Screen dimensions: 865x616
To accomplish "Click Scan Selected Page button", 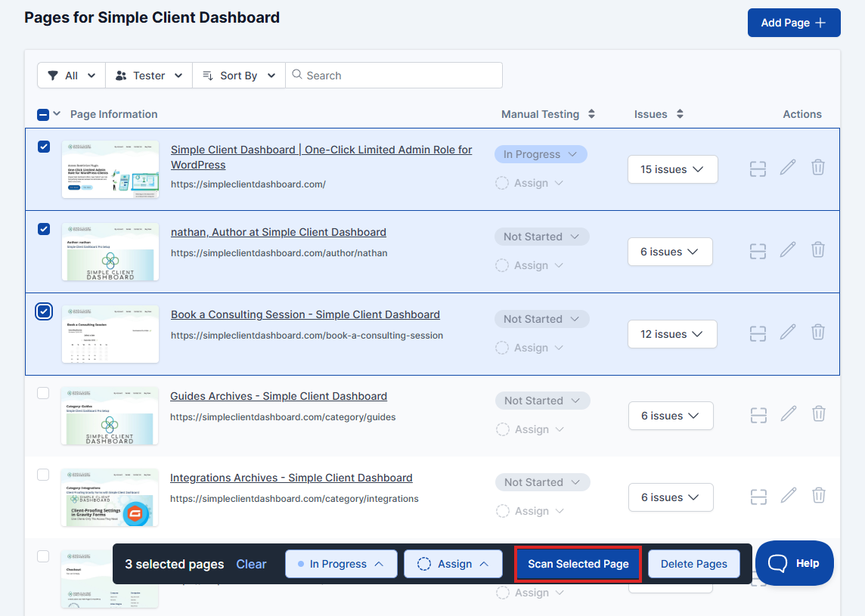I will (x=578, y=564).
